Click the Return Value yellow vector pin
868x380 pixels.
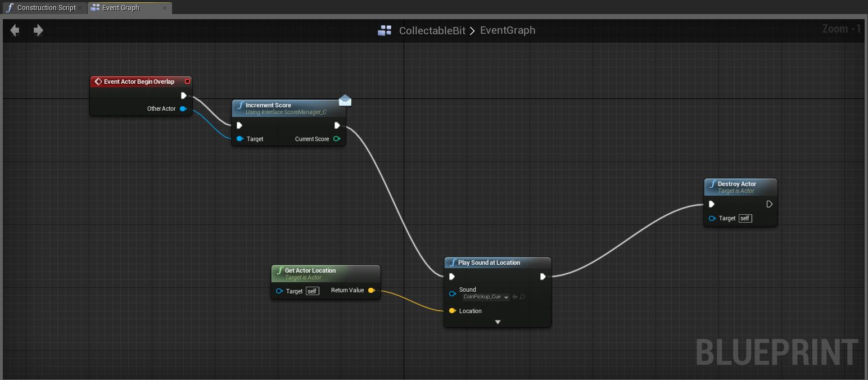372,290
